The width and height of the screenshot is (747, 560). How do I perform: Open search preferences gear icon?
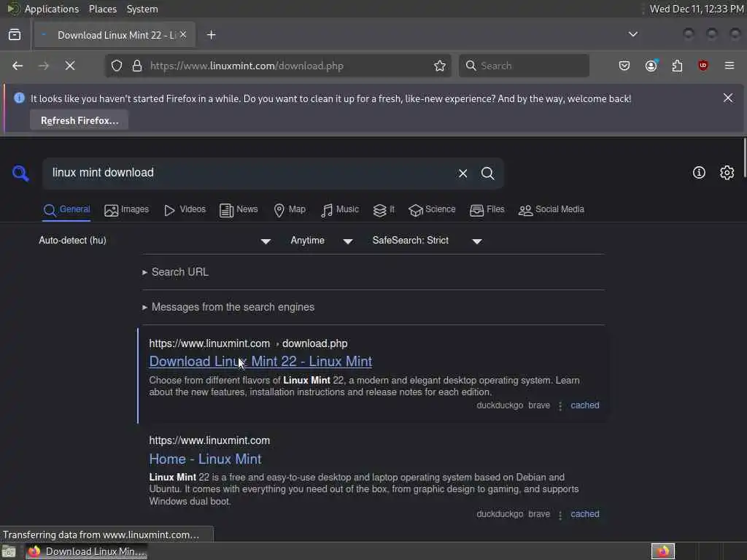(727, 172)
